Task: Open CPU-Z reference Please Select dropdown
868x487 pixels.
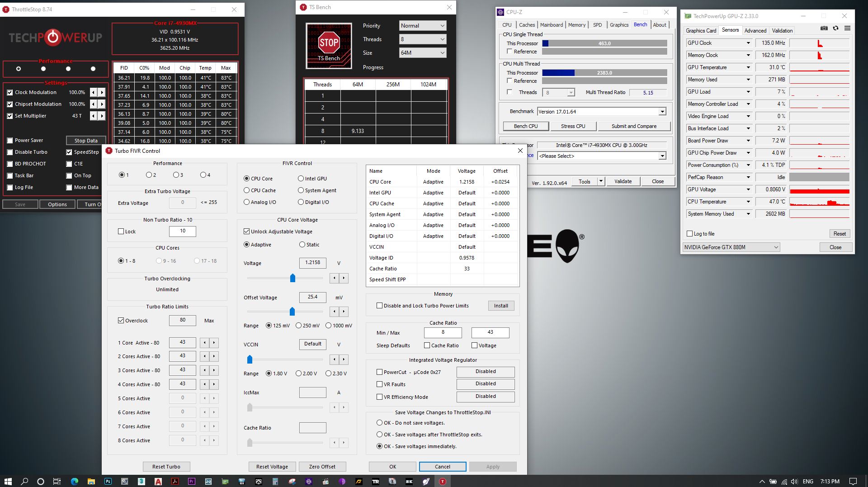Action: pos(602,156)
